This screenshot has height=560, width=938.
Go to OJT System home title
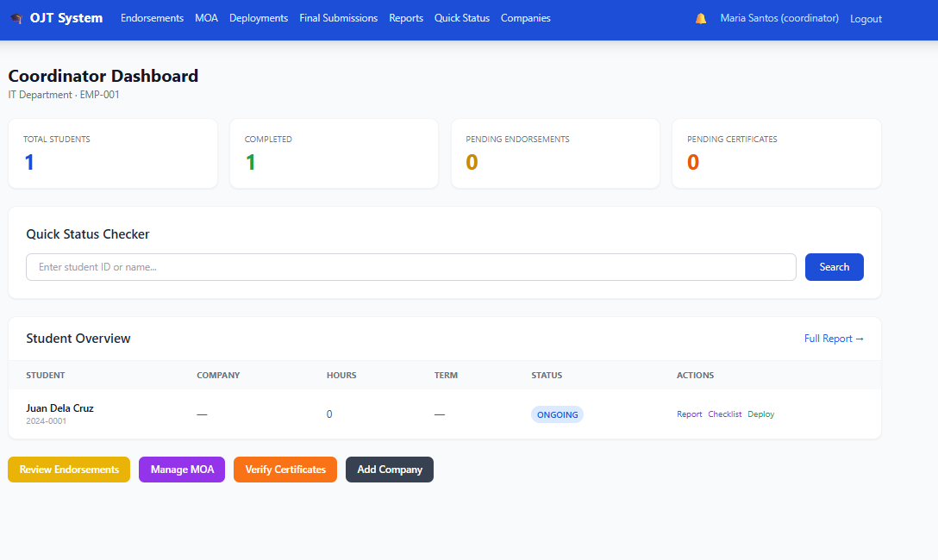coord(66,18)
